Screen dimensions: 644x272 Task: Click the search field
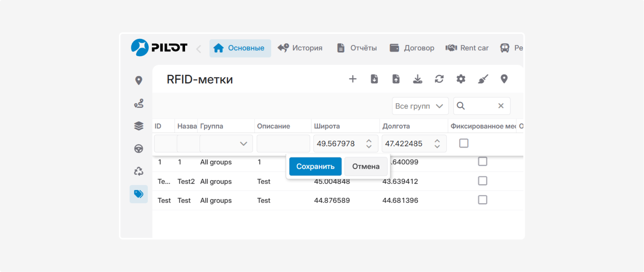pos(482,106)
